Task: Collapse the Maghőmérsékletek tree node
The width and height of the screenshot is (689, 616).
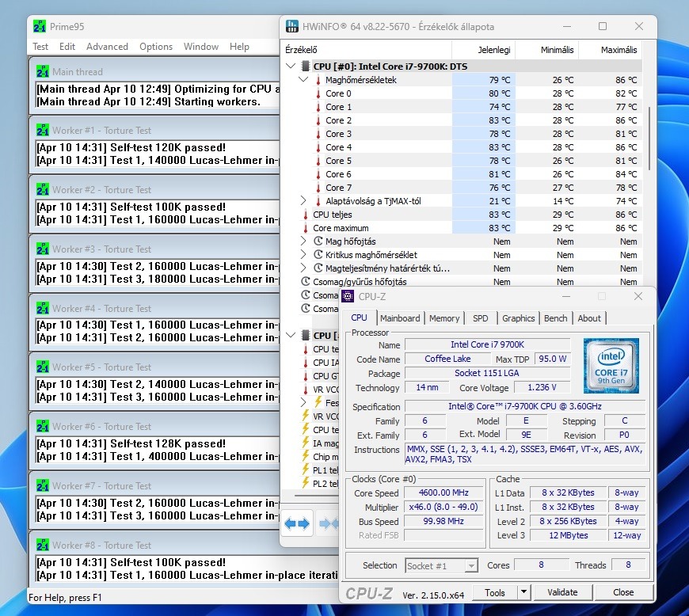Action: 303,80
